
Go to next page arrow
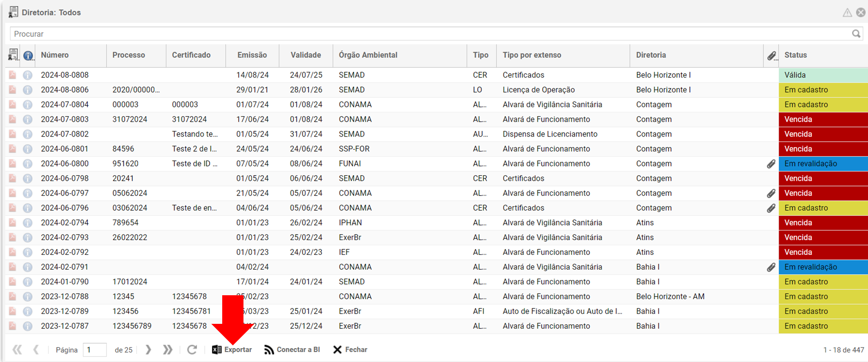click(x=148, y=349)
